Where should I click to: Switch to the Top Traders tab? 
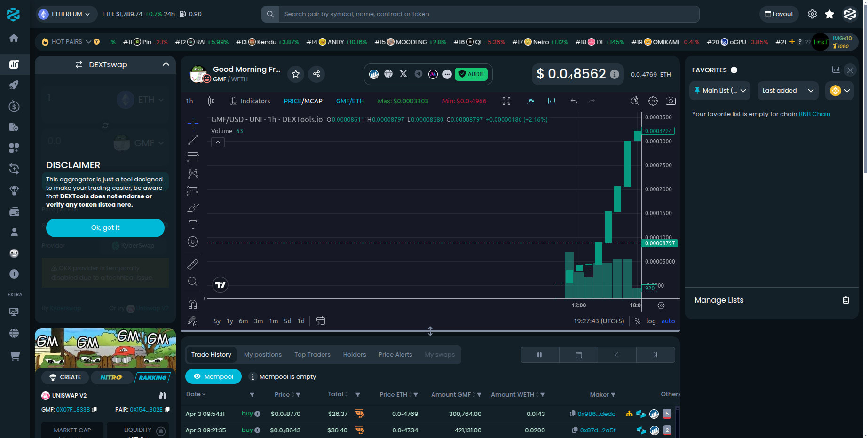pyautogui.click(x=312, y=354)
